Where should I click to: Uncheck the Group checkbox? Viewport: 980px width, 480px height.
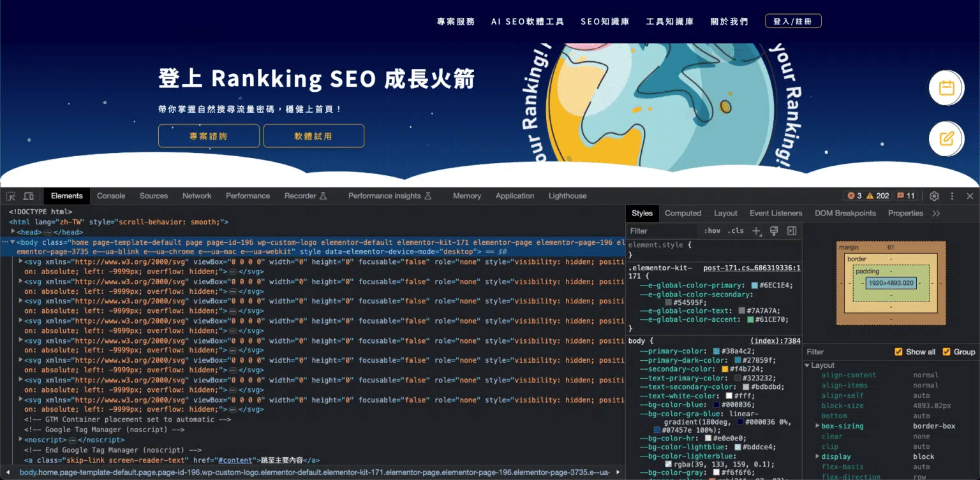point(946,352)
